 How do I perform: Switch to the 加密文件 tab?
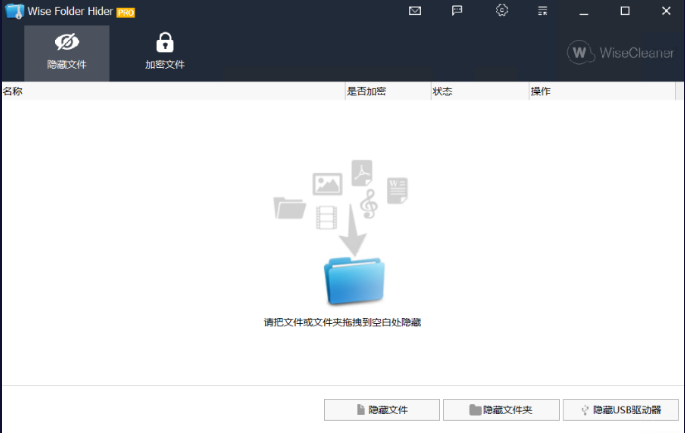click(x=165, y=52)
